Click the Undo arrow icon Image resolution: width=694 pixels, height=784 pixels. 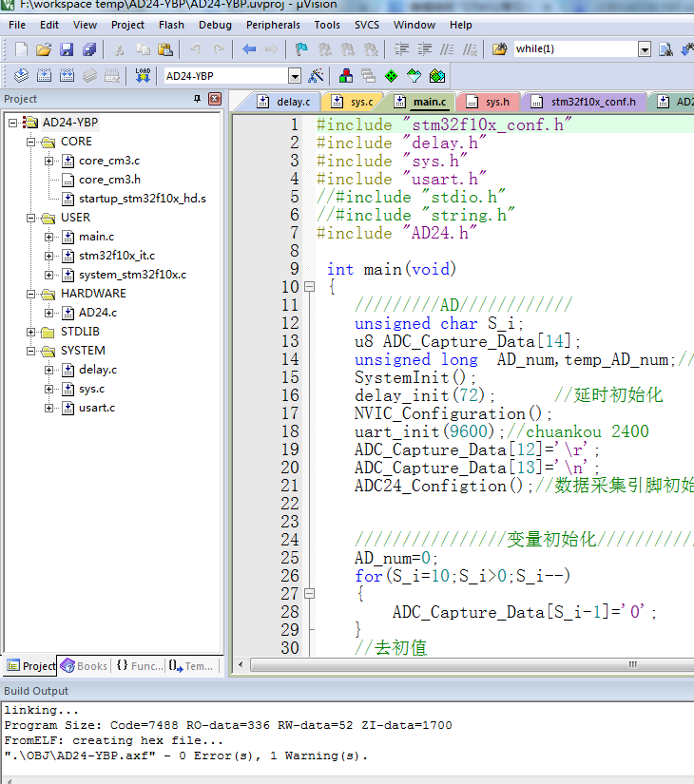pos(196,49)
